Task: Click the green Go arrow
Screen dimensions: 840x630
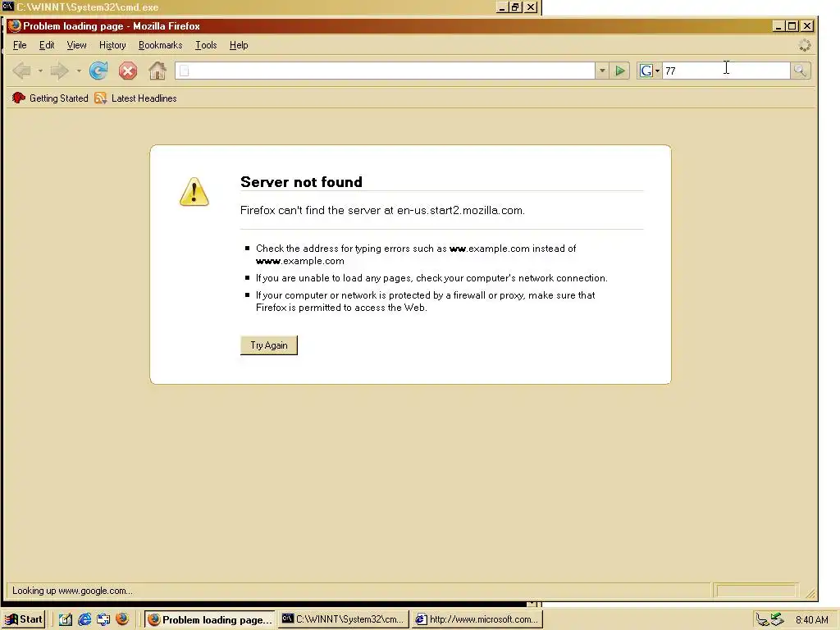Action: (x=620, y=71)
